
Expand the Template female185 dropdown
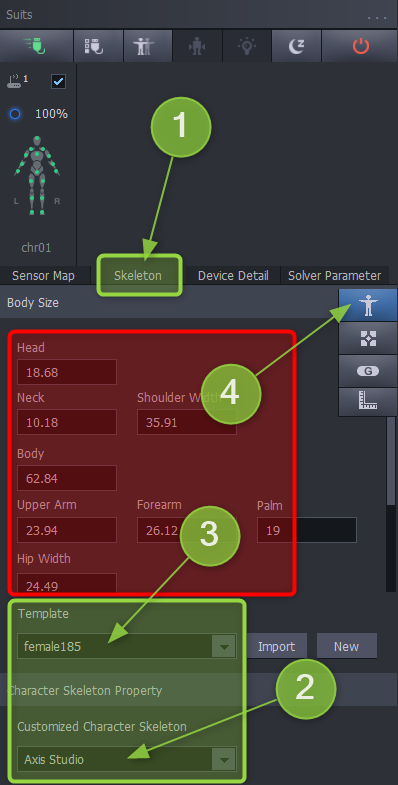click(127, 646)
